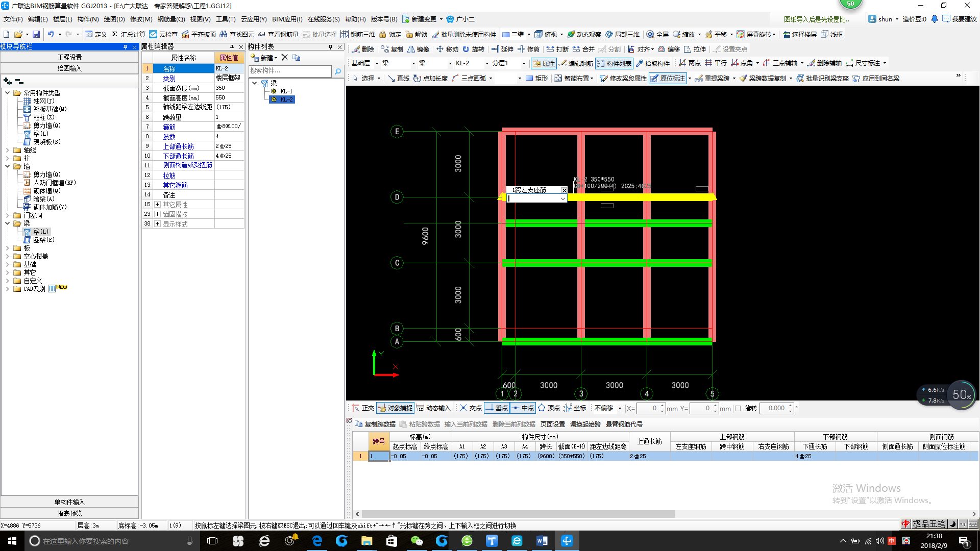Image resolution: width=980 pixels, height=551 pixels.
Task: Select 删除 delete tool
Action: (363, 49)
